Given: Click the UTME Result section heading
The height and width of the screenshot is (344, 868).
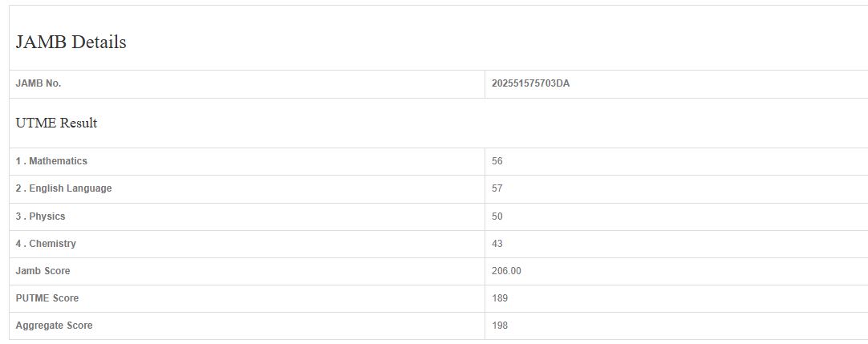Looking at the screenshot, I should click(x=56, y=123).
